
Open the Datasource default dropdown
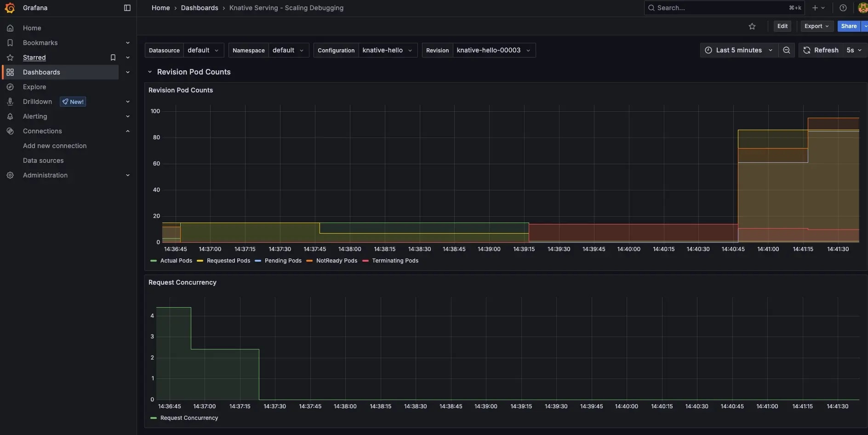(204, 50)
